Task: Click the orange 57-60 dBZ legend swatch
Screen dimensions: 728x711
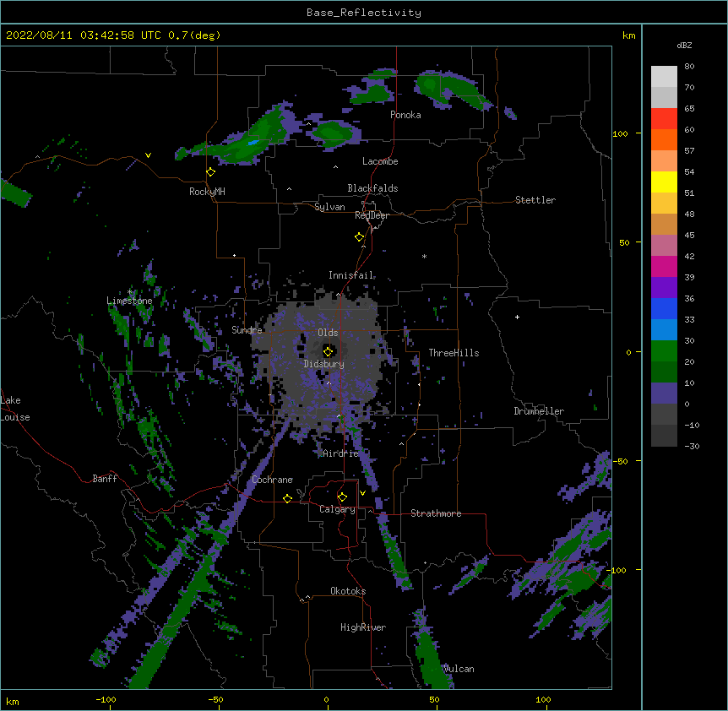Action: (664, 139)
